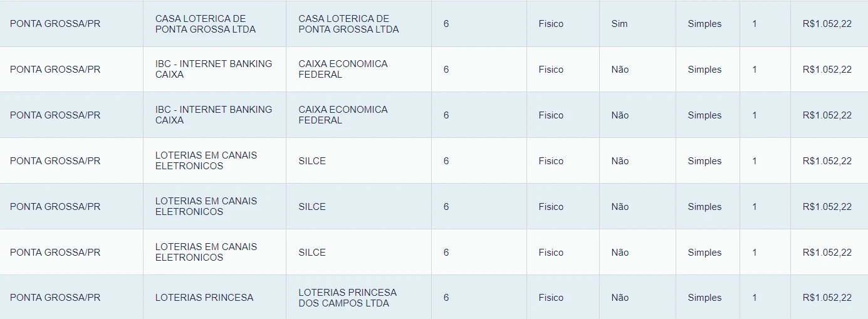868x319 pixels.
Task: Click the leftmost CASA LOTERICA DE PONTA GROSSA cell
Action: point(206,24)
